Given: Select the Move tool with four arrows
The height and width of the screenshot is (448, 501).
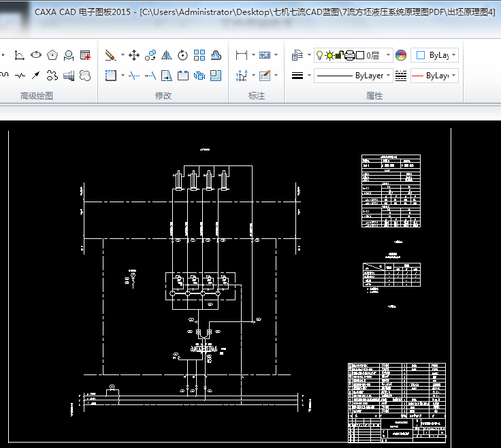Looking at the screenshot, I should tap(134, 55).
